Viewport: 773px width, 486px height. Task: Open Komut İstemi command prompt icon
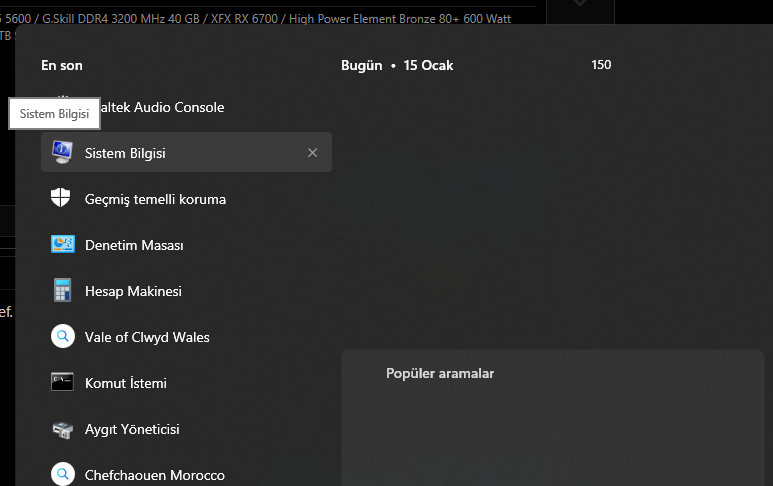point(62,382)
